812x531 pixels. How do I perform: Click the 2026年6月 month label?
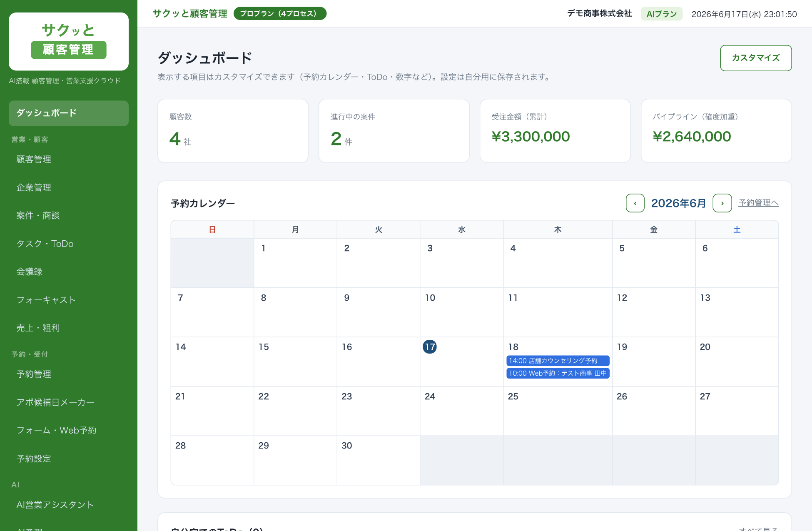tap(678, 203)
